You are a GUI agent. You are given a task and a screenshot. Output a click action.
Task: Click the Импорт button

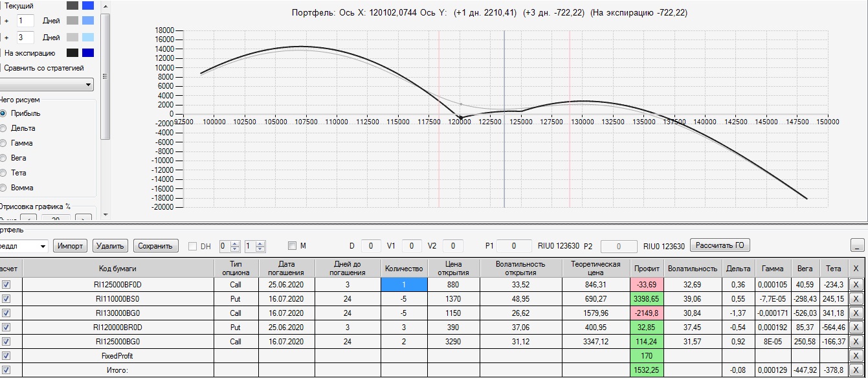[71, 246]
